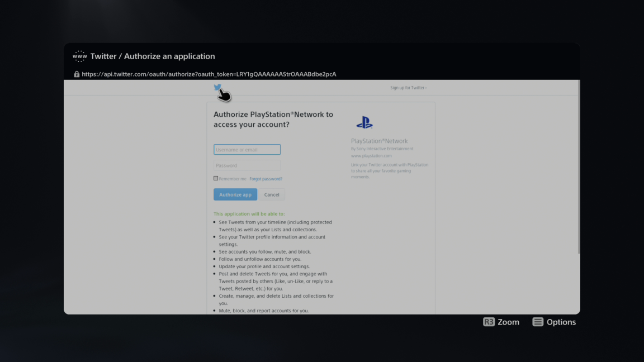Click the 'This application will be able to' heading
Screen dimensions: 644x362
[248, 213]
